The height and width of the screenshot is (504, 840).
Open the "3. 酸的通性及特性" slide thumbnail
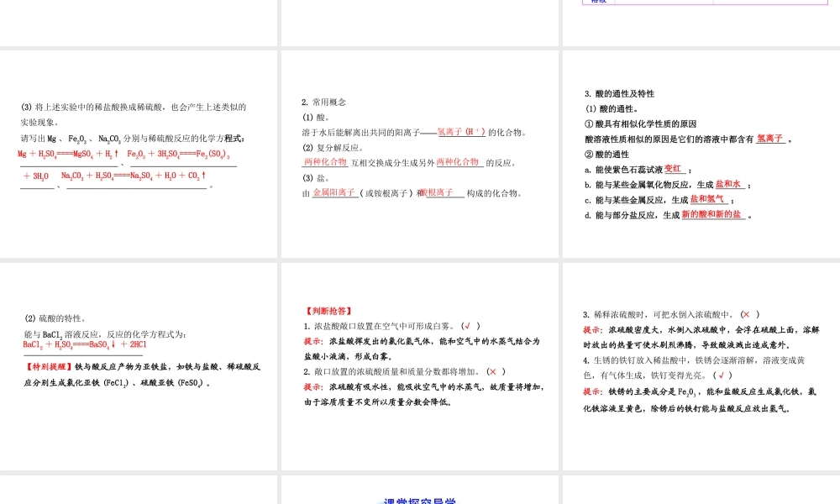point(701,154)
